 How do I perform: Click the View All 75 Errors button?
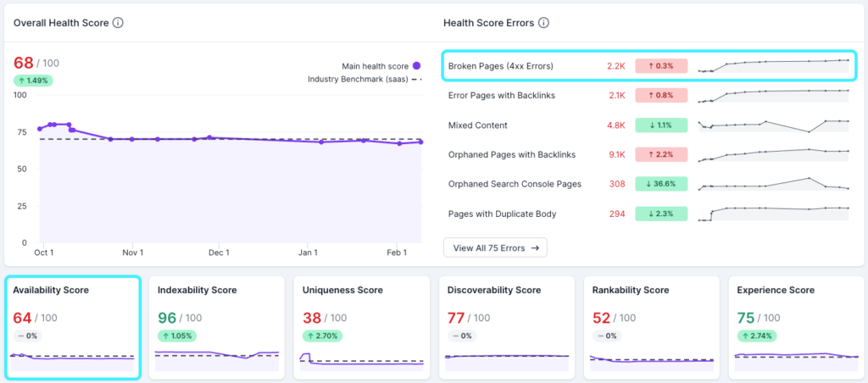tap(495, 247)
